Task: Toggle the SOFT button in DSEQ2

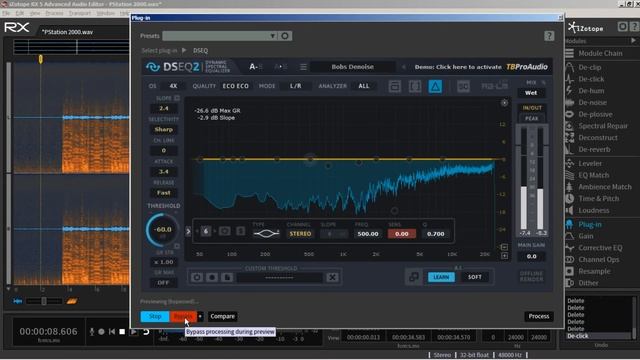Action: (x=474, y=277)
